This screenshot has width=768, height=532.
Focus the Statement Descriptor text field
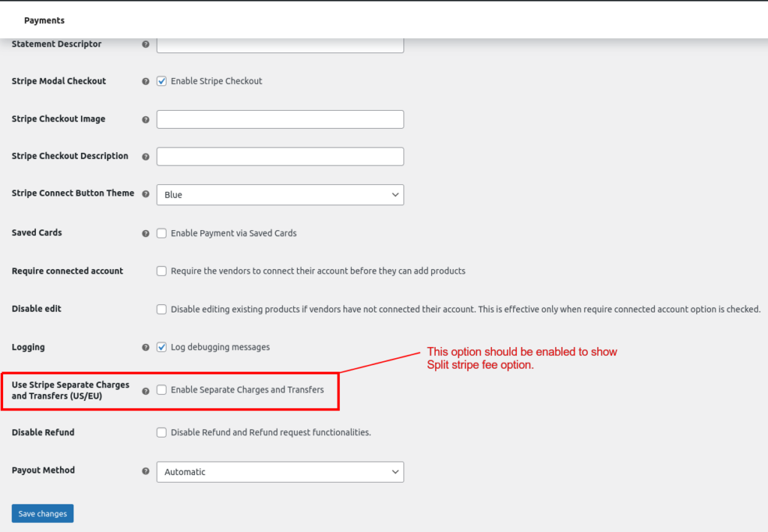280,45
